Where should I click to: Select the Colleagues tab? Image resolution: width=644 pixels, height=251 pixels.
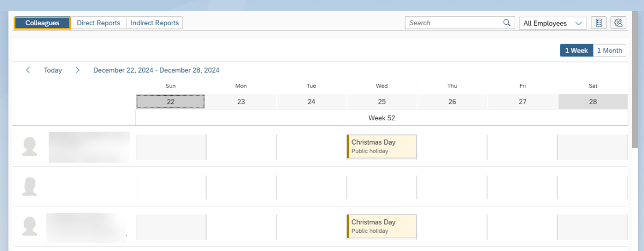[42, 23]
